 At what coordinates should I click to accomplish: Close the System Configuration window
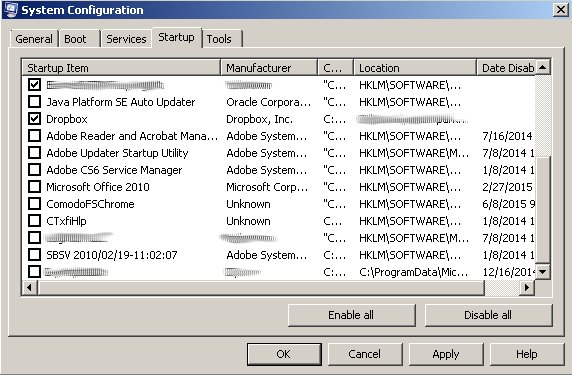pos(561,9)
